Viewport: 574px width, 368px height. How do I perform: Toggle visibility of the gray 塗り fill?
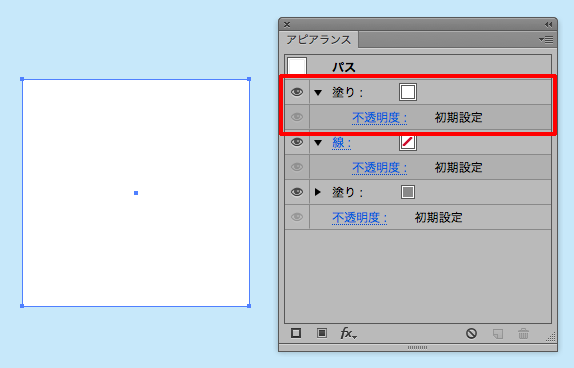pos(297,192)
